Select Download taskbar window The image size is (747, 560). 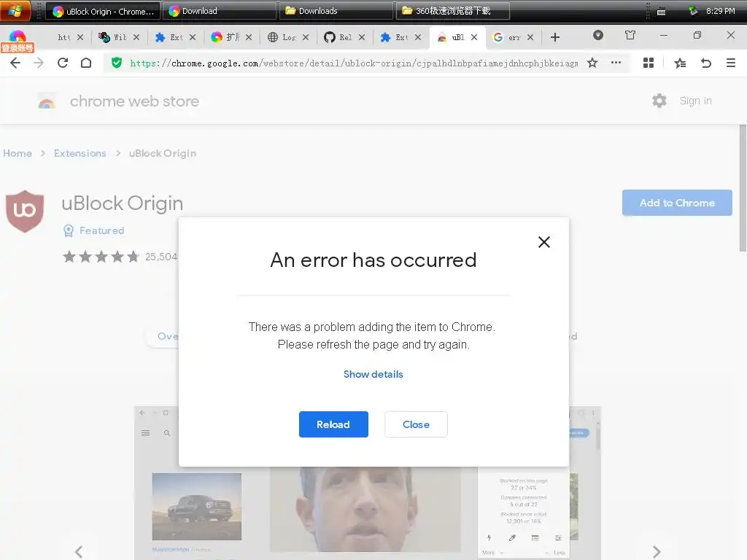click(x=220, y=11)
